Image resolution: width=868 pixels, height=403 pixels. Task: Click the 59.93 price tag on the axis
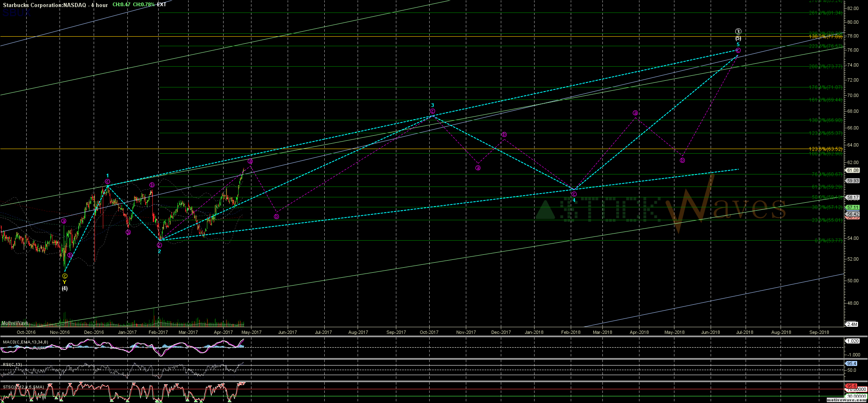(x=853, y=181)
